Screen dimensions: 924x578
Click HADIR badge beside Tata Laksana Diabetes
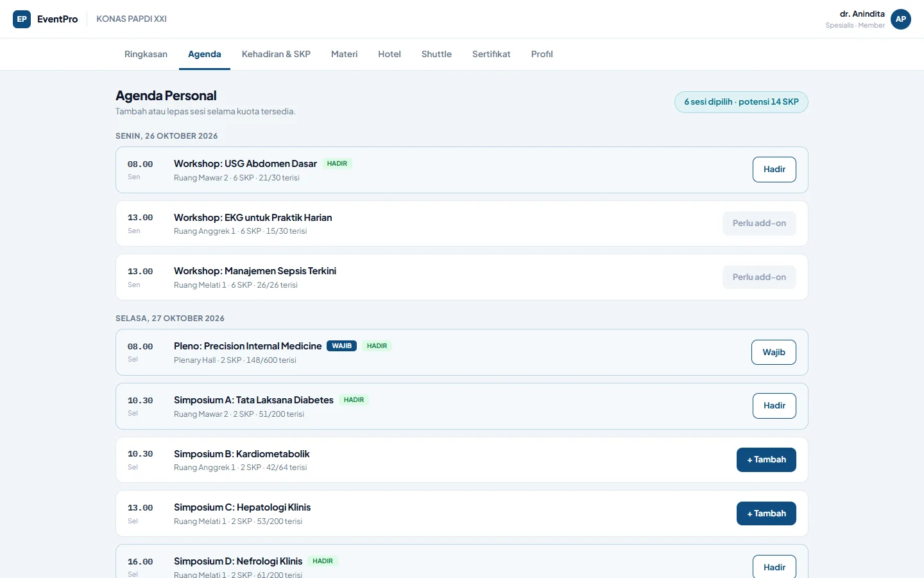coord(354,400)
